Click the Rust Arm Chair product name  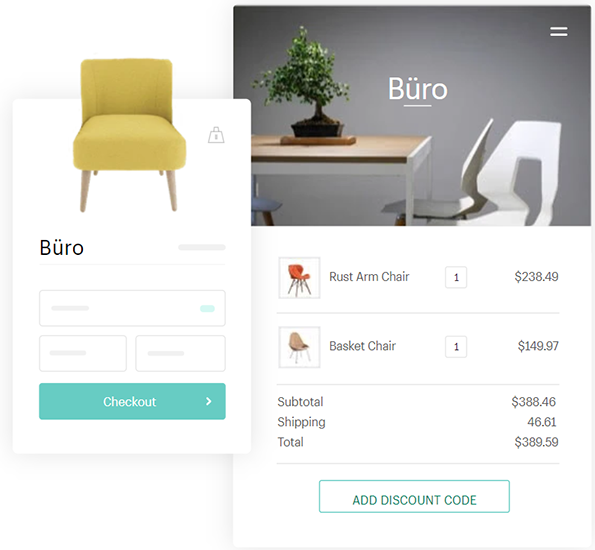[369, 277]
